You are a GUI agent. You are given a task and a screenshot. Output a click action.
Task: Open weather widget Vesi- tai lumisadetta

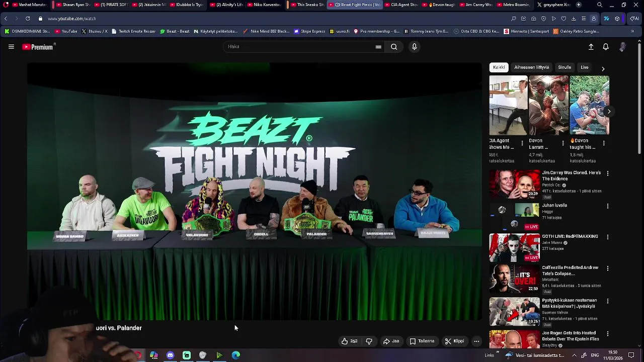click(x=535, y=355)
